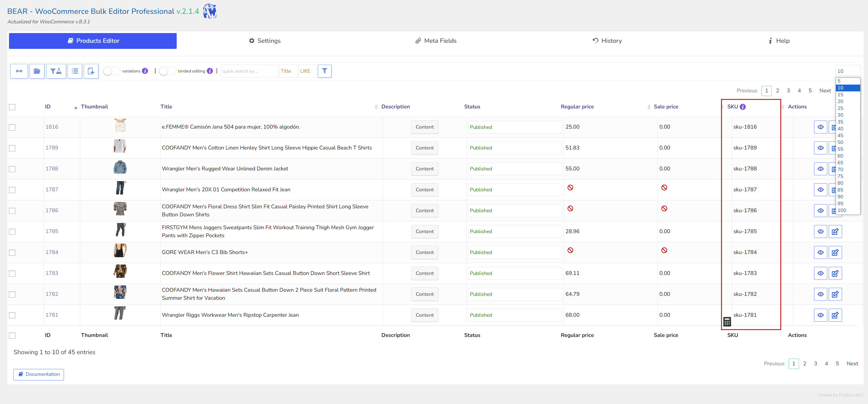Edit product 1784 with pencil icon
The image size is (868, 404).
click(x=835, y=252)
